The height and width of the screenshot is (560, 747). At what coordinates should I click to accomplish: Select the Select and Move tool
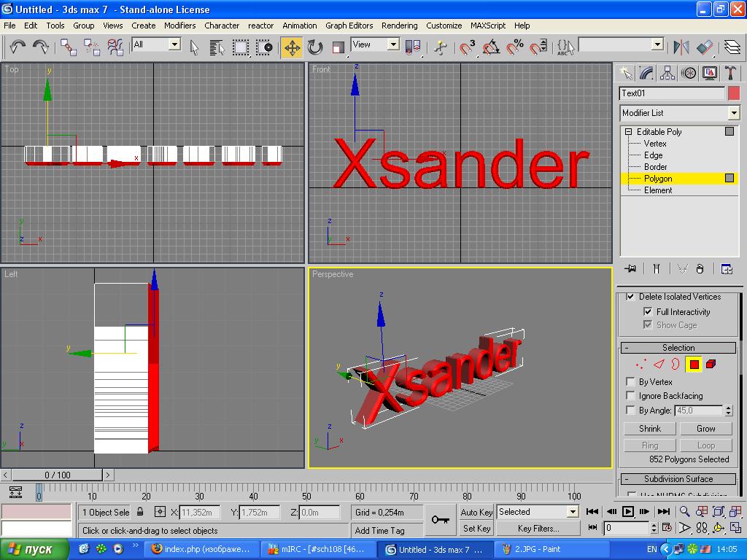[292, 47]
